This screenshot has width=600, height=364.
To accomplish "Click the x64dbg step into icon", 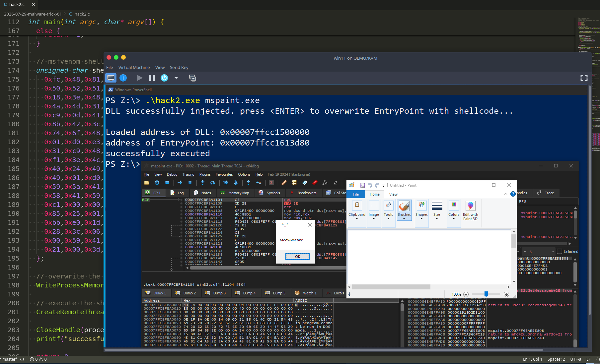I will pos(202,183).
